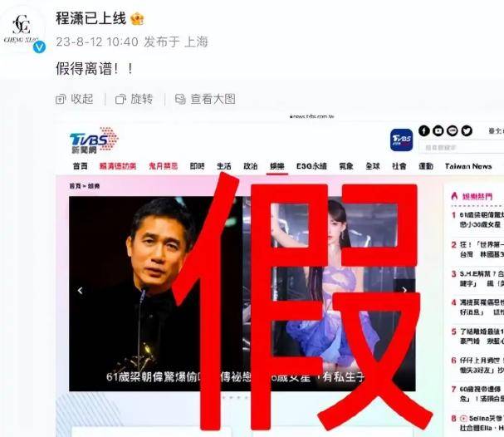Open the TVBS 新聞網 logo
The width and height of the screenshot is (504, 437).
click(94, 140)
